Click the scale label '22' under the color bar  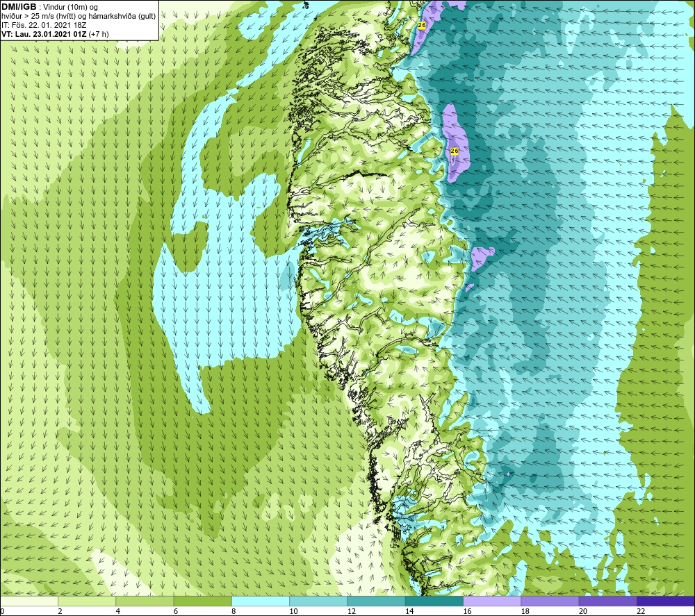(641, 611)
